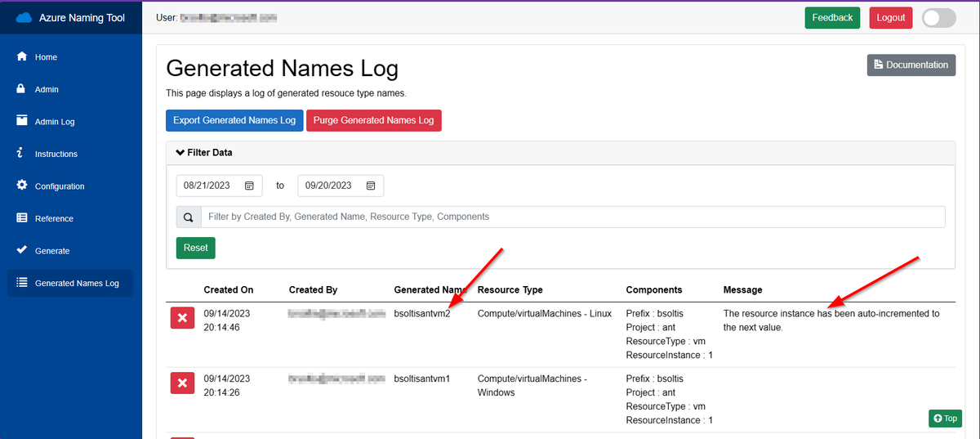Click the Admin Log archive icon
The height and width of the screenshot is (439, 980).
click(22, 121)
